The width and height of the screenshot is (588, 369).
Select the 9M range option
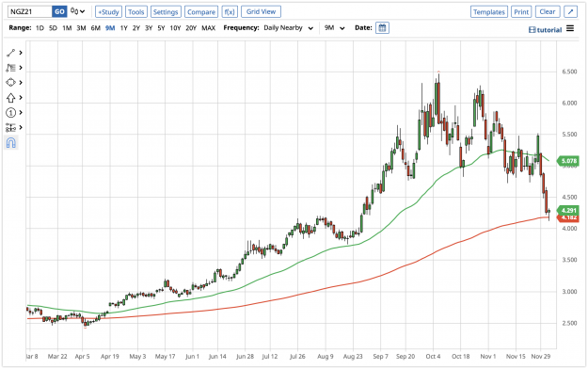[110, 28]
